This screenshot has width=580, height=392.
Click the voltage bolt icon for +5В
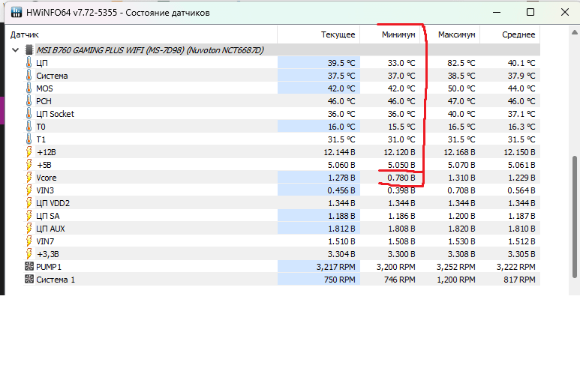coord(29,165)
